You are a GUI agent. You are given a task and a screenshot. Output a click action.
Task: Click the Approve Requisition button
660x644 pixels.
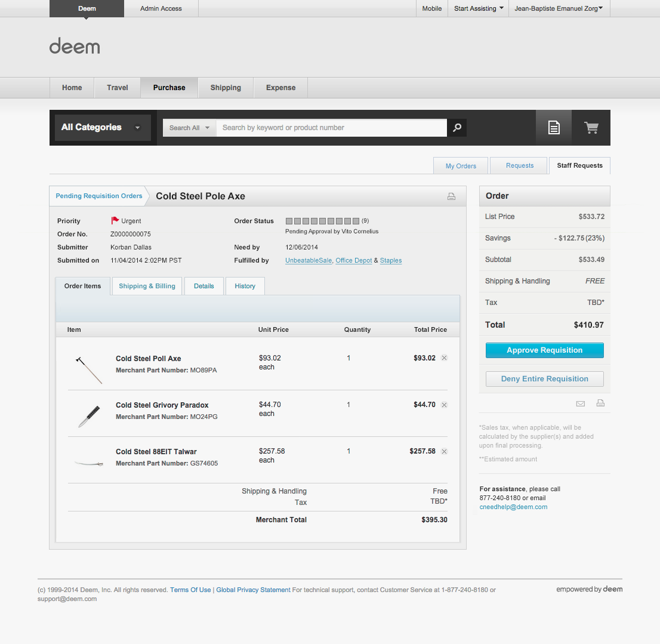point(545,350)
